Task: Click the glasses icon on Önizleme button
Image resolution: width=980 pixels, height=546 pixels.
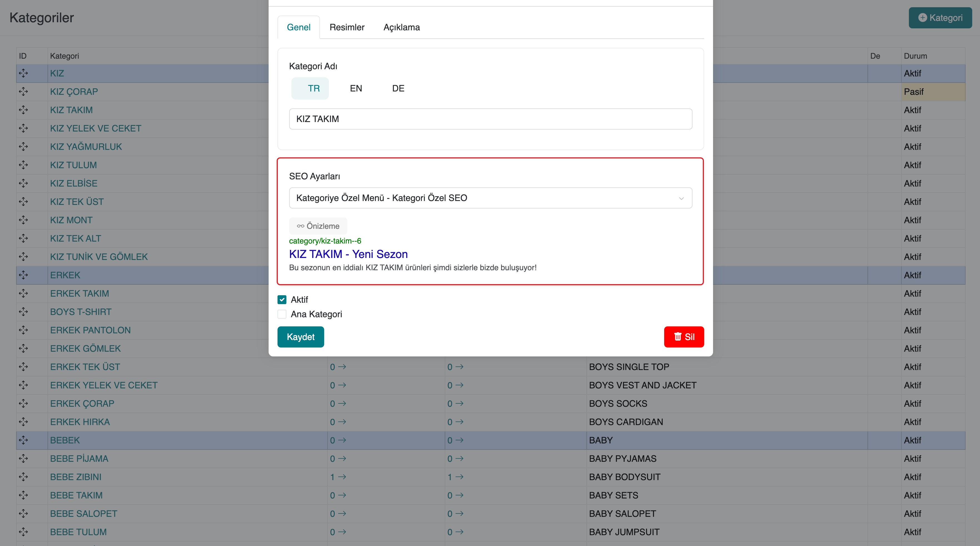Action: [301, 226]
